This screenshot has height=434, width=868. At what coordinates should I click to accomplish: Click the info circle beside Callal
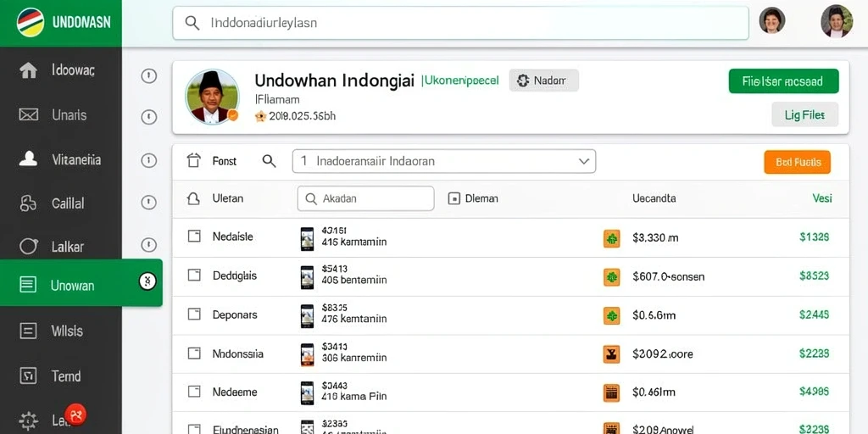148,202
